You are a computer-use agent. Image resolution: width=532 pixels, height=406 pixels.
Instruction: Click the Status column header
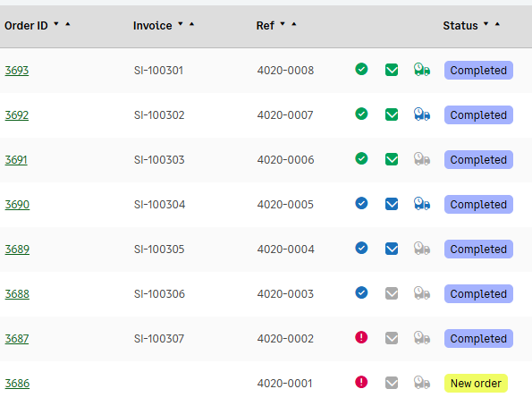(x=460, y=25)
